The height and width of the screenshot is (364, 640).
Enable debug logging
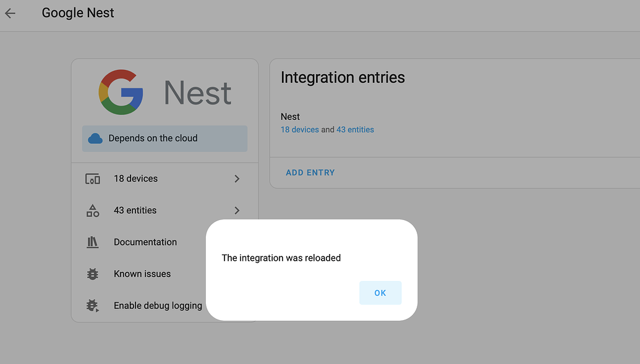point(158,305)
